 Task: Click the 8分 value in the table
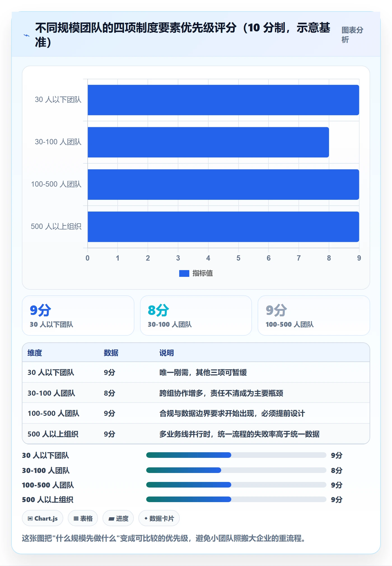pos(109,393)
